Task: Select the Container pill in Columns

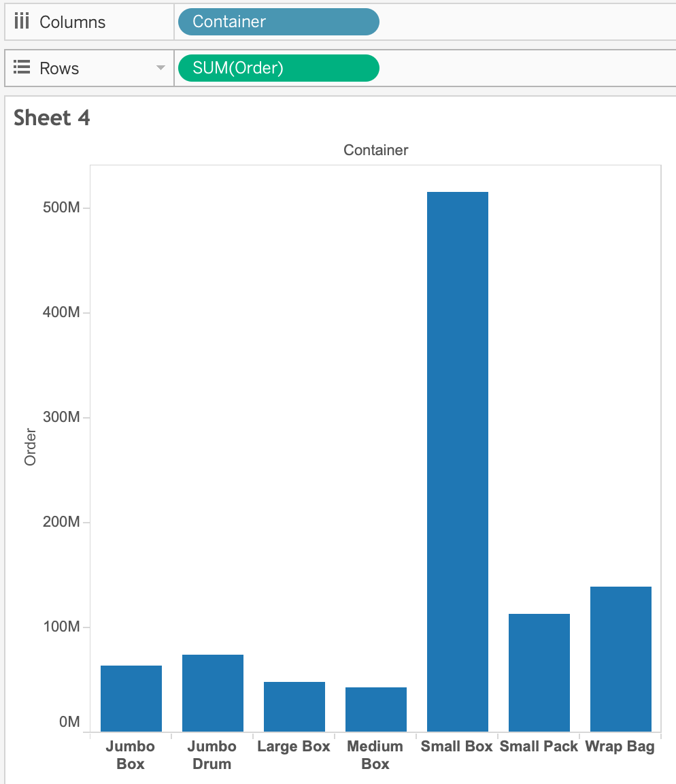Action: coord(278,22)
